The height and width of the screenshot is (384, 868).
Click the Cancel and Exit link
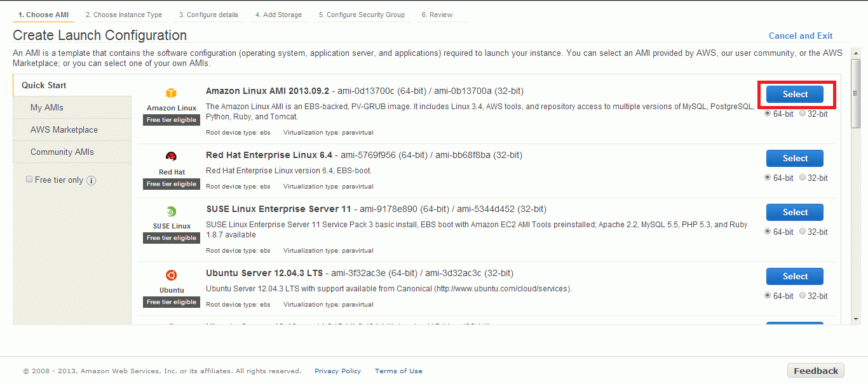click(x=801, y=36)
